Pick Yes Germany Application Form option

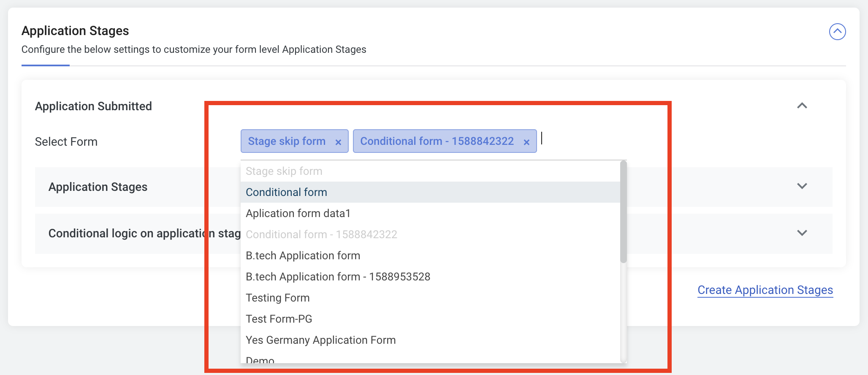[x=430, y=340]
